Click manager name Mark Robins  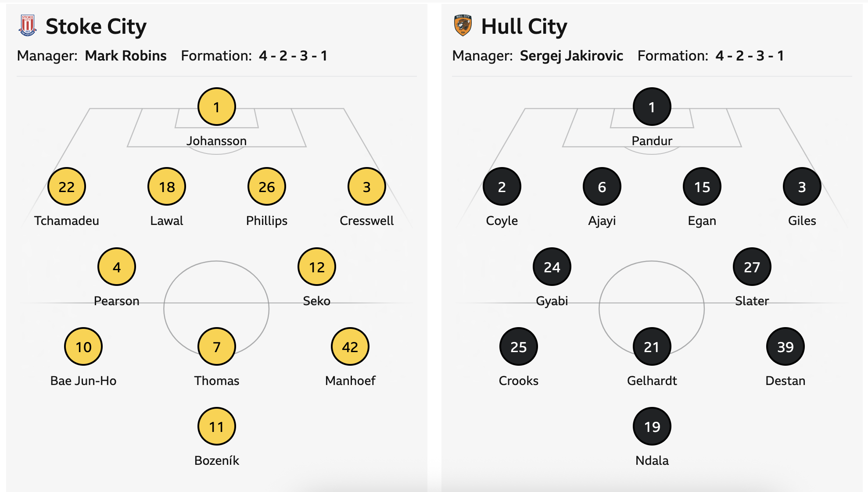126,56
